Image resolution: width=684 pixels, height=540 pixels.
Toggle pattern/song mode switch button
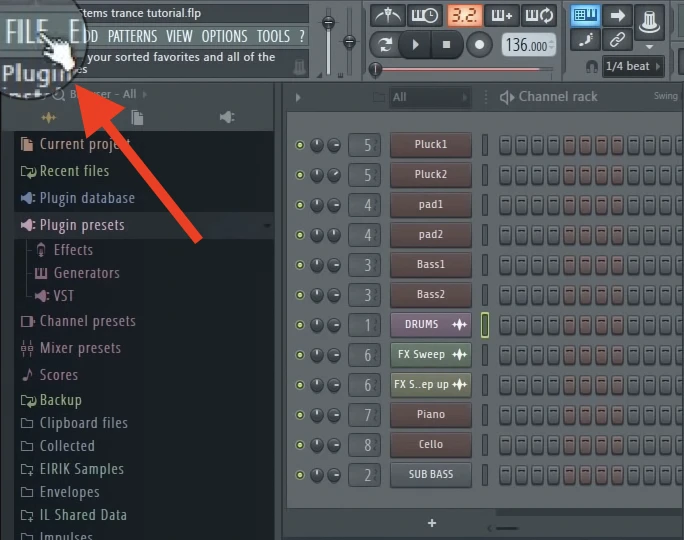pyautogui.click(x=383, y=45)
